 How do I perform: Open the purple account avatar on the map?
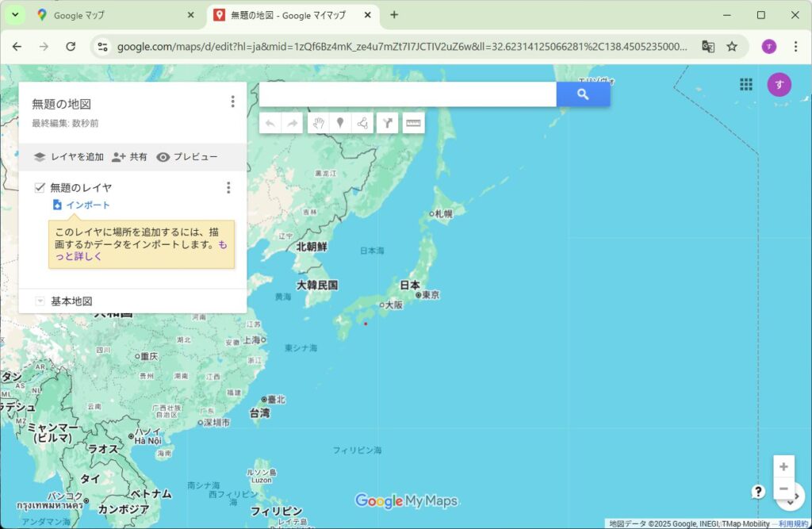click(779, 84)
